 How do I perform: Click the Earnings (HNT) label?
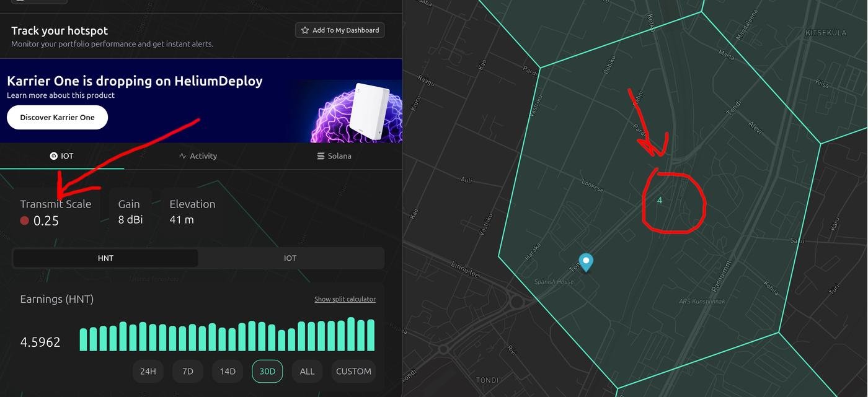click(x=57, y=299)
